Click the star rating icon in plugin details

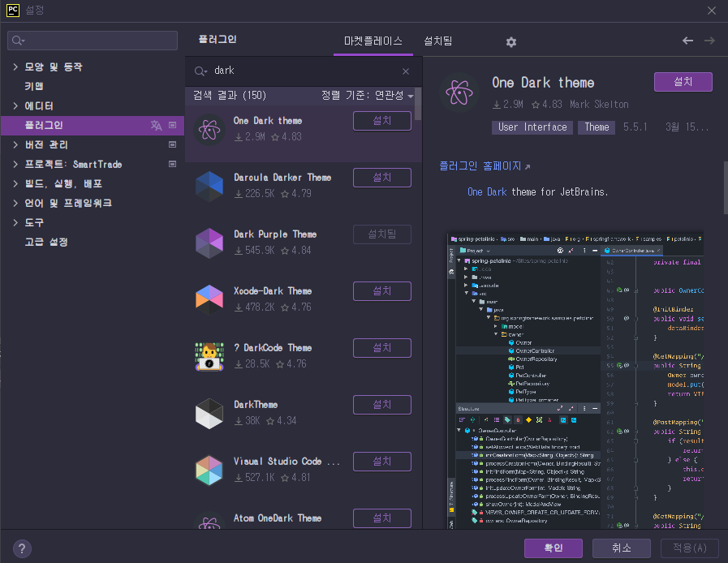536,105
